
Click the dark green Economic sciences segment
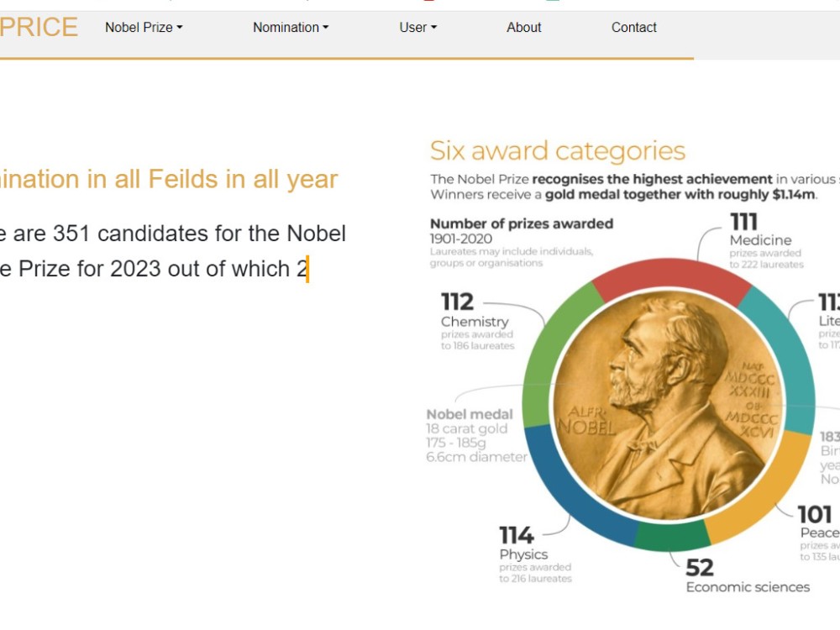point(672,536)
